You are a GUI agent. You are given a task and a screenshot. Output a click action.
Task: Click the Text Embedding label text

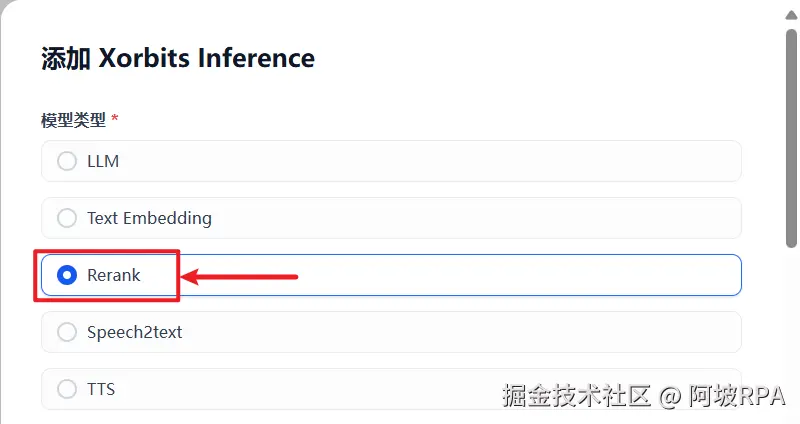149,218
